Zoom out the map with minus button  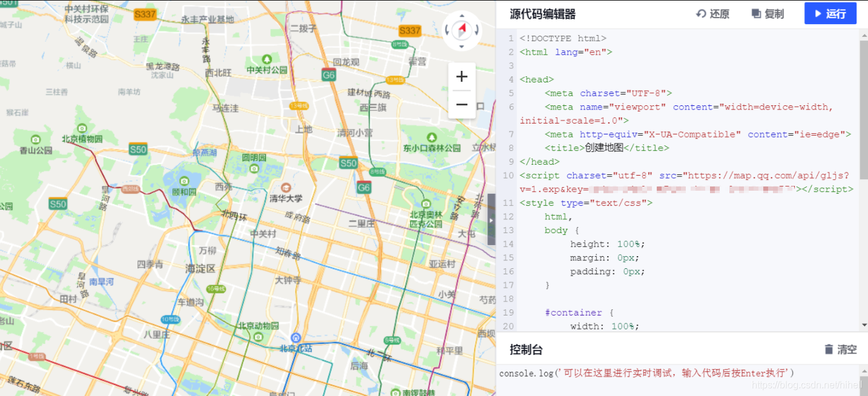pos(462,105)
